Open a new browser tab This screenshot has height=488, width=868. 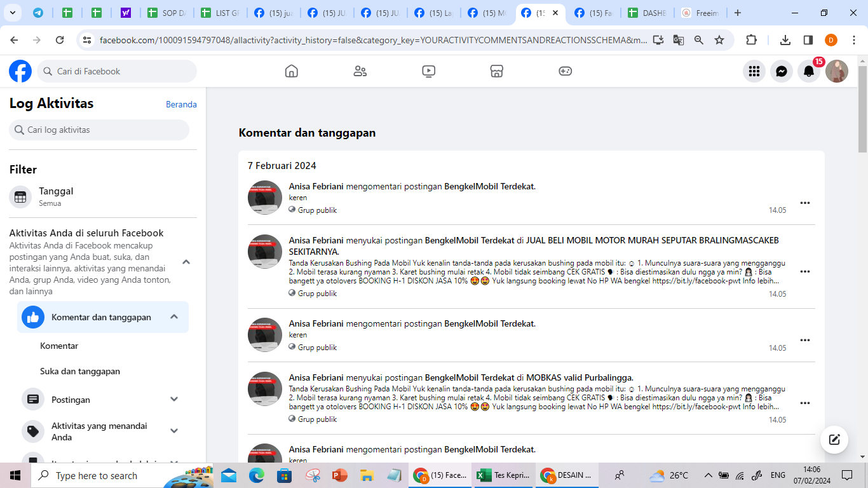737,13
